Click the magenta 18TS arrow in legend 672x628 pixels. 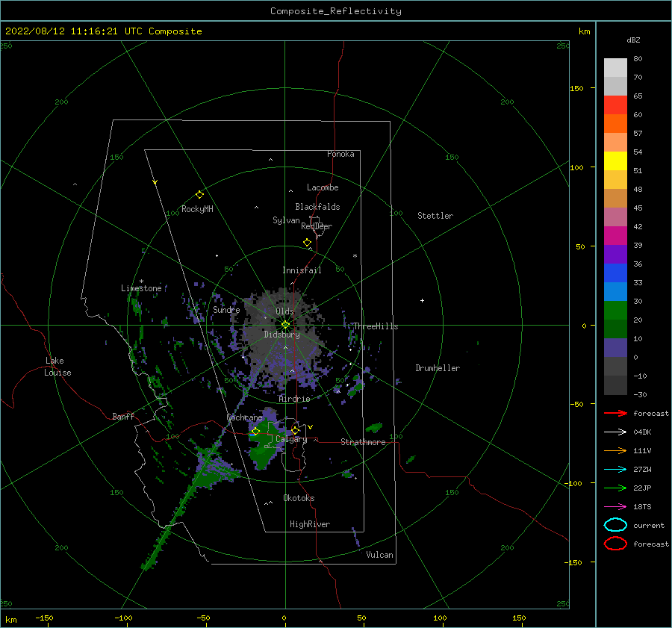pyautogui.click(x=615, y=507)
